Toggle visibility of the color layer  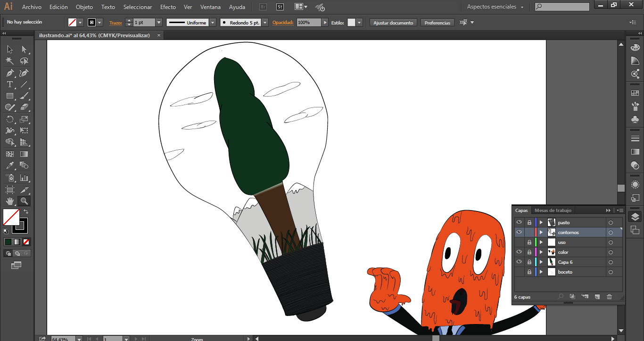tap(519, 252)
